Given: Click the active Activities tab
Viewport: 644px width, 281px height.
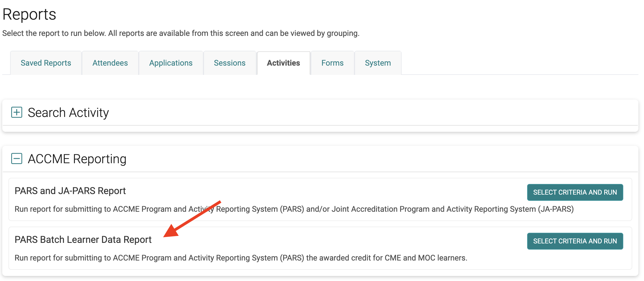Looking at the screenshot, I should pos(283,63).
